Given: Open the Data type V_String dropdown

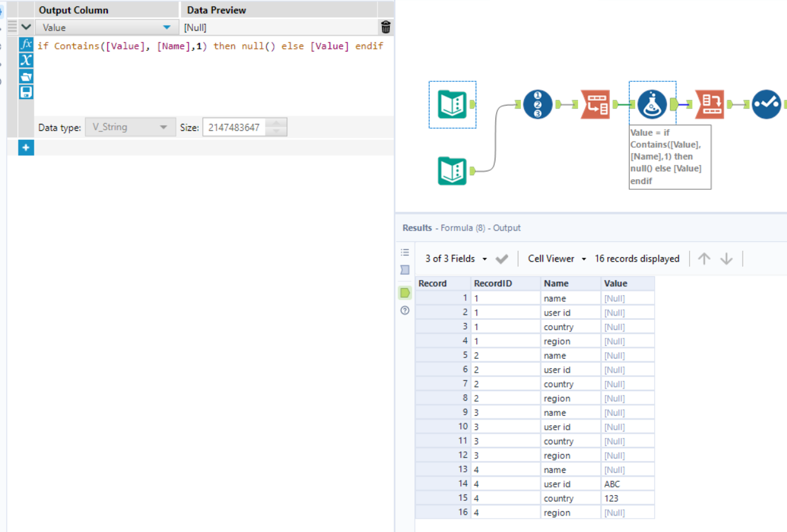Looking at the screenshot, I should [163, 127].
